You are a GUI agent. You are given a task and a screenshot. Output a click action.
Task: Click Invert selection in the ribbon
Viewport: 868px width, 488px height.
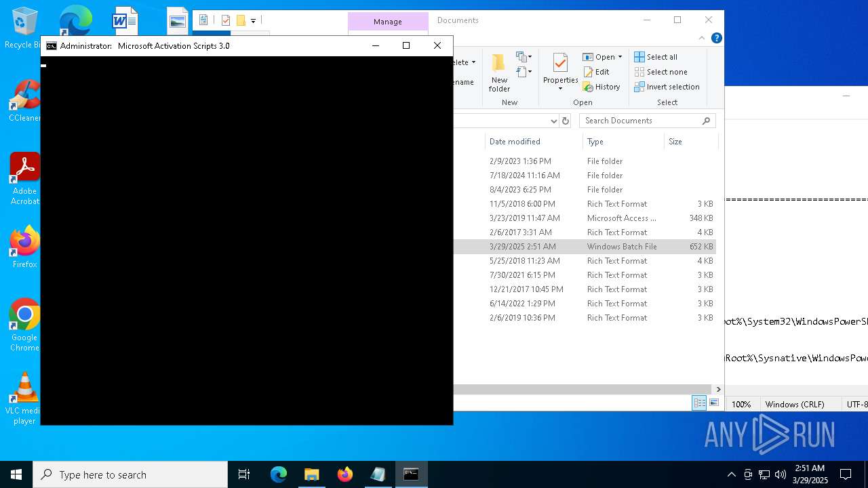coord(667,87)
